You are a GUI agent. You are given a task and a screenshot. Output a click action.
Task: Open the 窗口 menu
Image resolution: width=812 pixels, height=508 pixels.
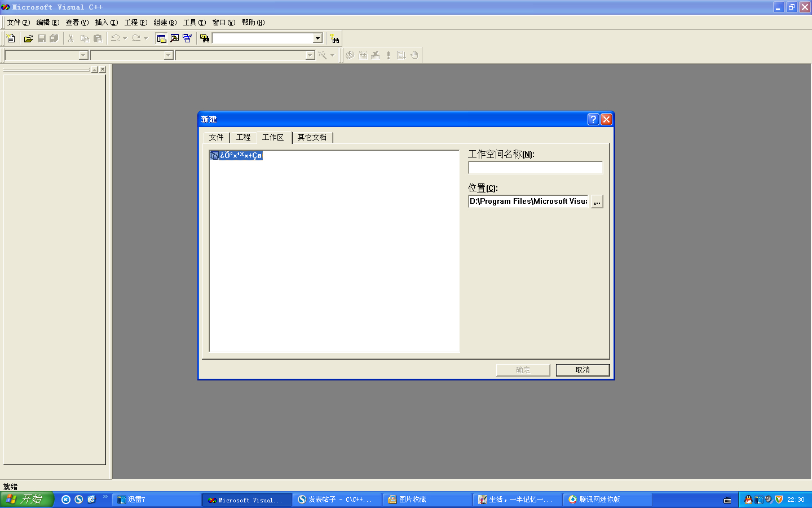coord(224,23)
